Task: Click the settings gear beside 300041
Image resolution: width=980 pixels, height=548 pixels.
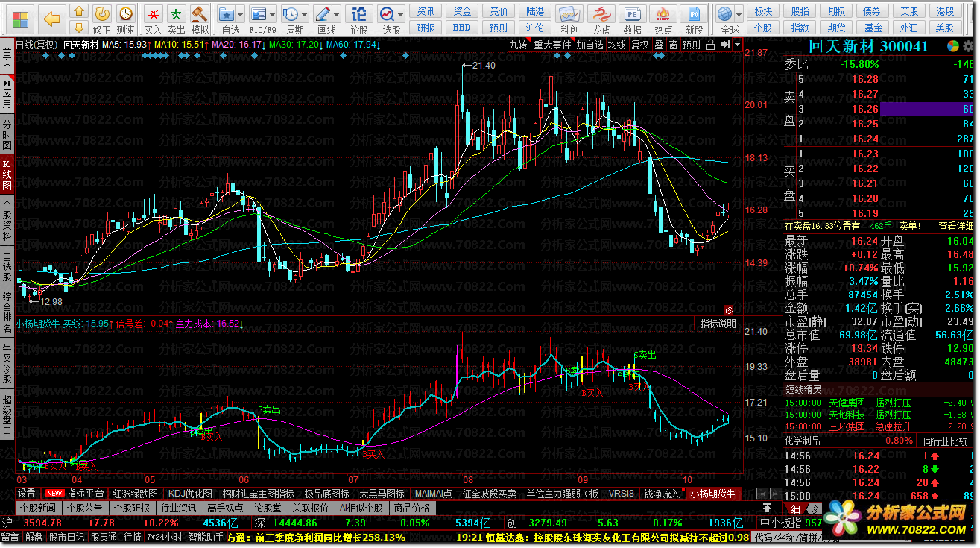Action: coord(968,45)
